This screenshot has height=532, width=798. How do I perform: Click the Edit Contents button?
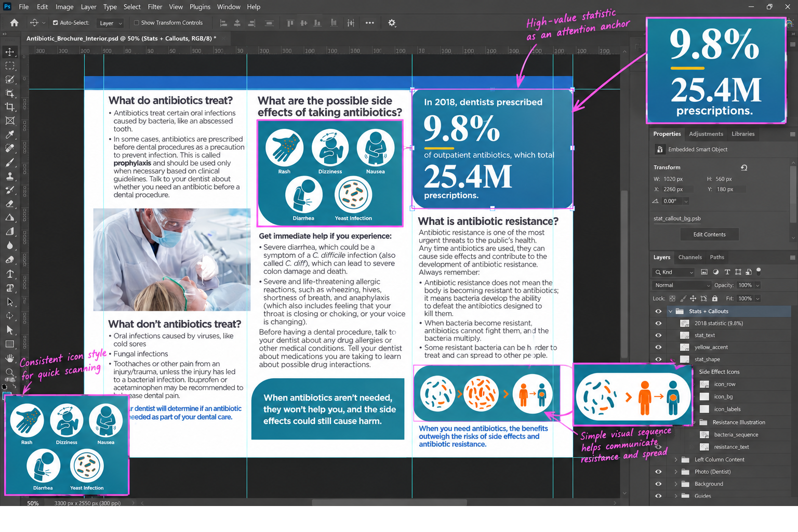pos(709,234)
